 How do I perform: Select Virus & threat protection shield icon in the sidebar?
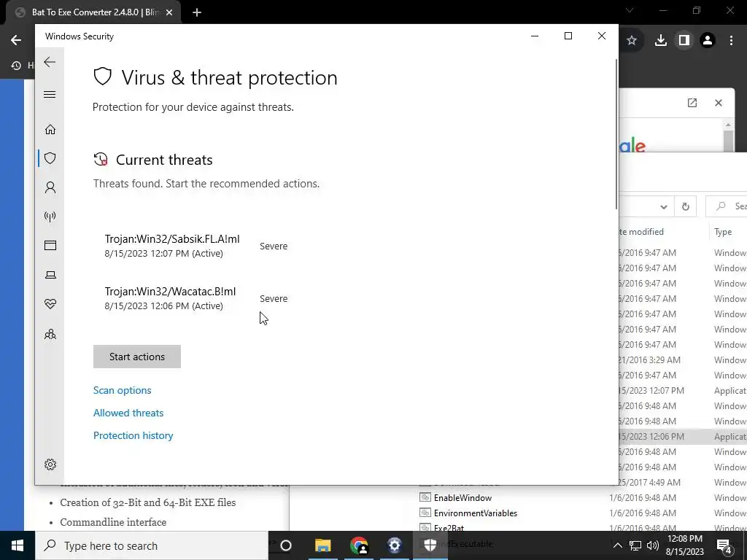click(50, 158)
